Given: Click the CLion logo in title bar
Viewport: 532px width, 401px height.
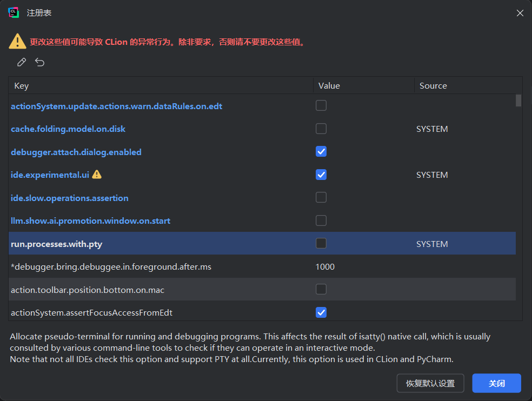Looking at the screenshot, I should [x=14, y=13].
